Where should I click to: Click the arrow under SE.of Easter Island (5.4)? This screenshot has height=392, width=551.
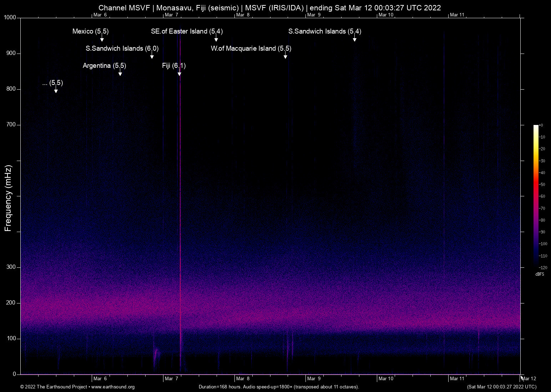216,39
